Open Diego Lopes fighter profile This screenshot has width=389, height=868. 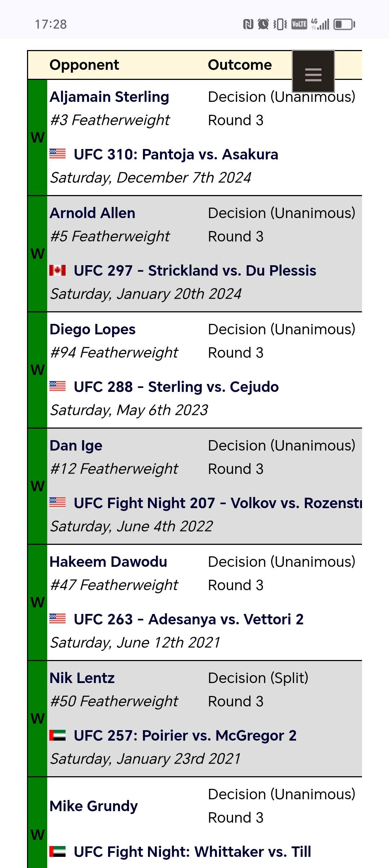(93, 329)
